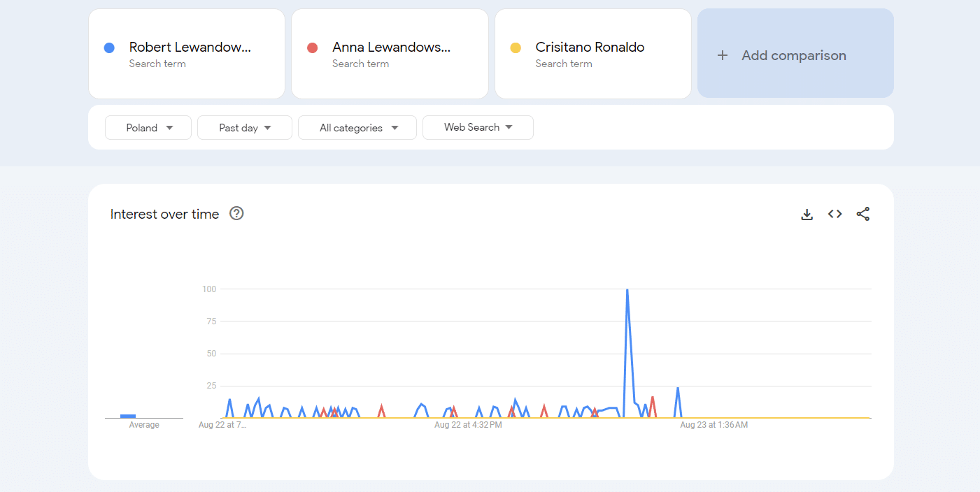Edit the Anna Lewandowska search term card

coord(390,54)
